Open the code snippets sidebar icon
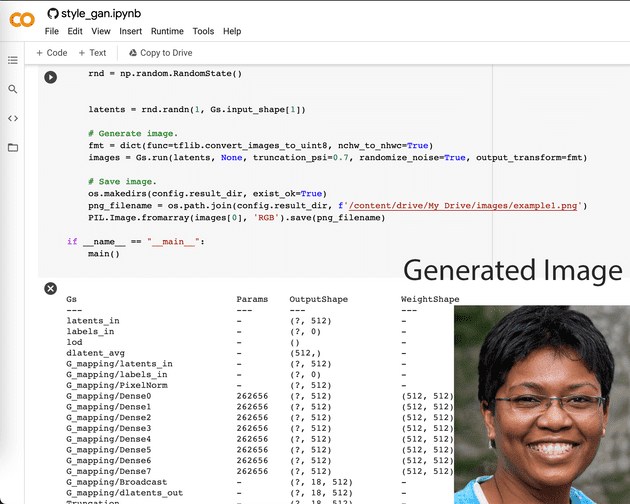630x504 pixels. coord(13,118)
